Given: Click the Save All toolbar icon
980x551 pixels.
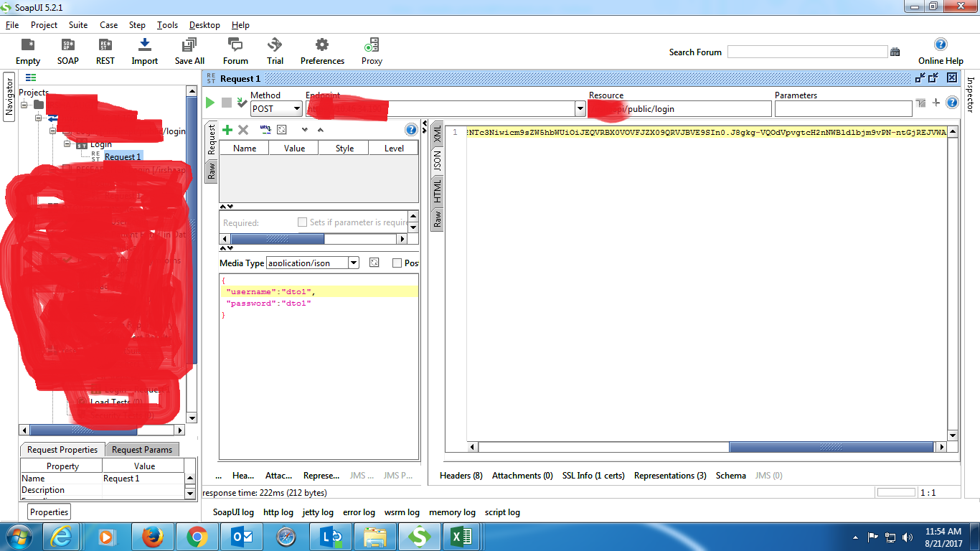Looking at the screenshot, I should coord(189,45).
